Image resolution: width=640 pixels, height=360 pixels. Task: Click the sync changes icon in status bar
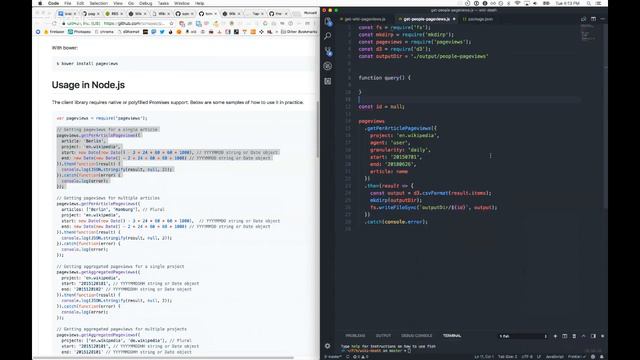347,357
